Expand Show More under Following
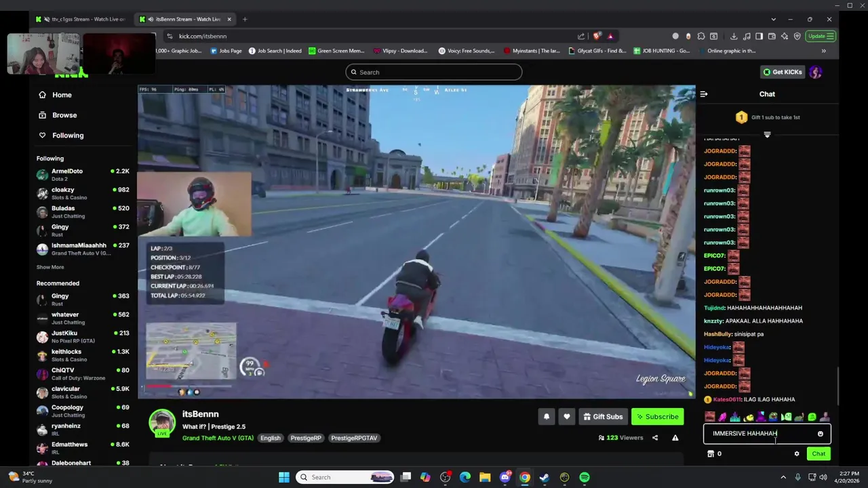 50,267
